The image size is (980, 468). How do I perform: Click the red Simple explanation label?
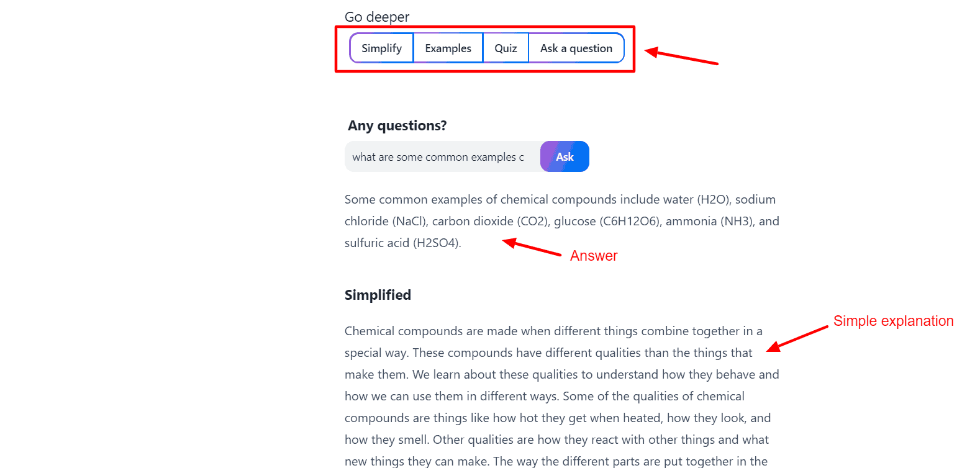point(893,321)
